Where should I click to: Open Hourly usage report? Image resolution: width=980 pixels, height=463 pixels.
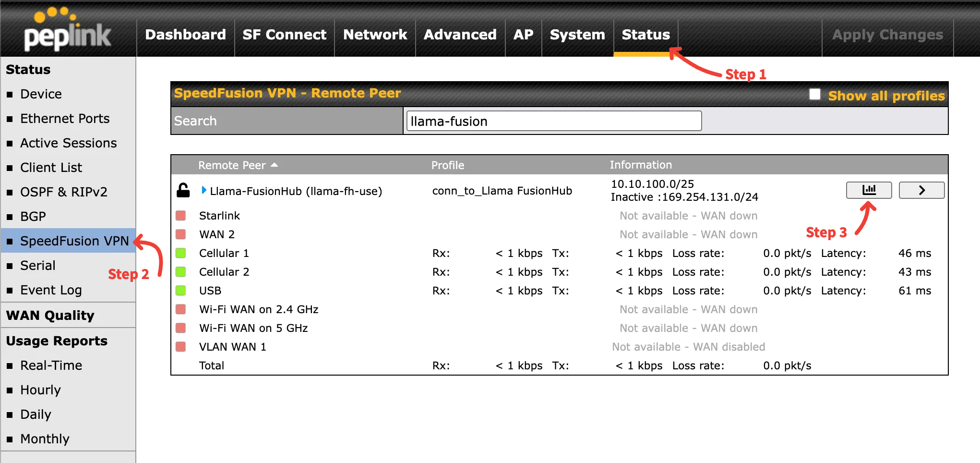click(x=40, y=390)
